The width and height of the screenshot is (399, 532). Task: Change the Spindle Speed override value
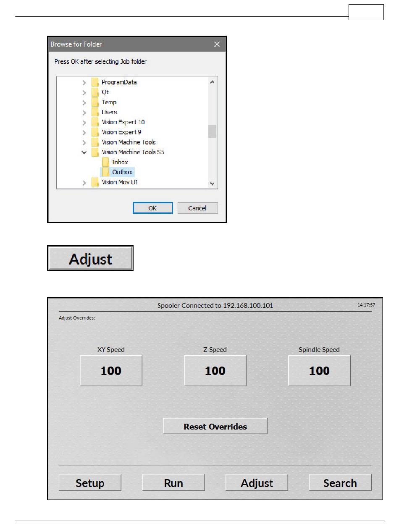coord(319,371)
